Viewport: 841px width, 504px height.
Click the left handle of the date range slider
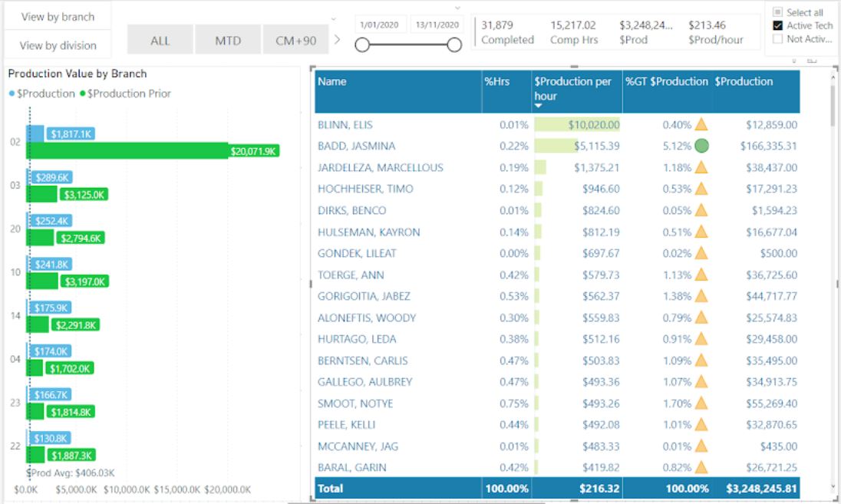pyautogui.click(x=363, y=46)
